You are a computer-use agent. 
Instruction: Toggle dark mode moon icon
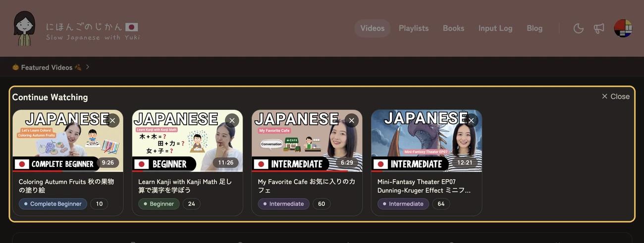click(x=578, y=28)
